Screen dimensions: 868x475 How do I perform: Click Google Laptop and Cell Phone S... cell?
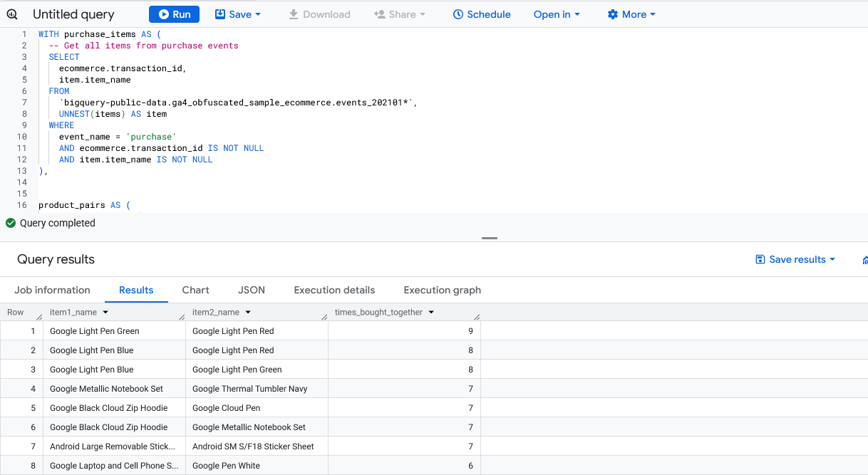114,466
